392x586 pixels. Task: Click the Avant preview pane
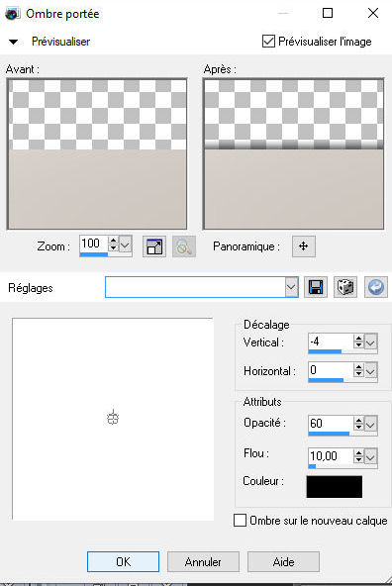click(97, 153)
